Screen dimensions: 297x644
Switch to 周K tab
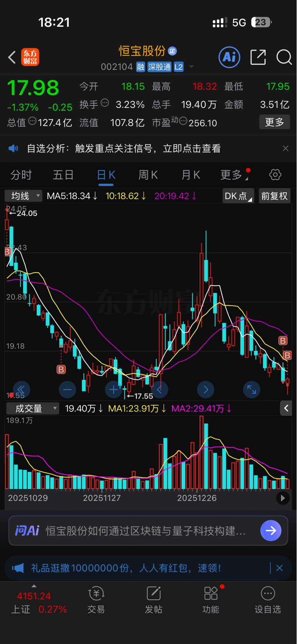(x=148, y=175)
